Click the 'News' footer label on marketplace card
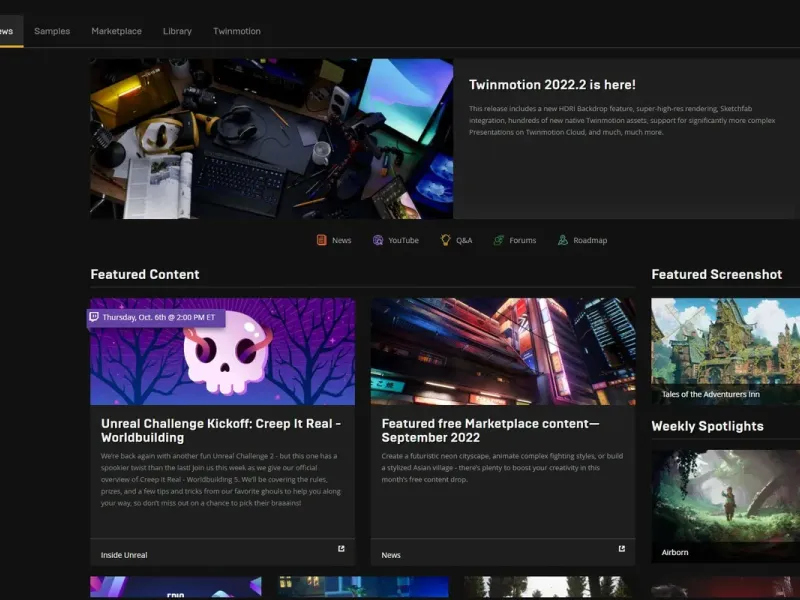 391,555
